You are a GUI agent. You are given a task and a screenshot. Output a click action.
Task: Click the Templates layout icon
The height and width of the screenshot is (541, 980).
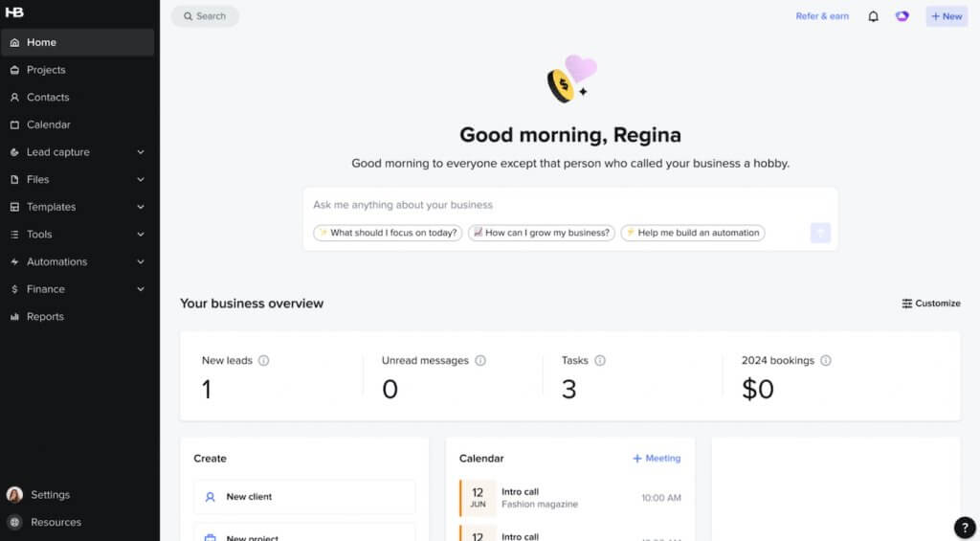(x=14, y=207)
